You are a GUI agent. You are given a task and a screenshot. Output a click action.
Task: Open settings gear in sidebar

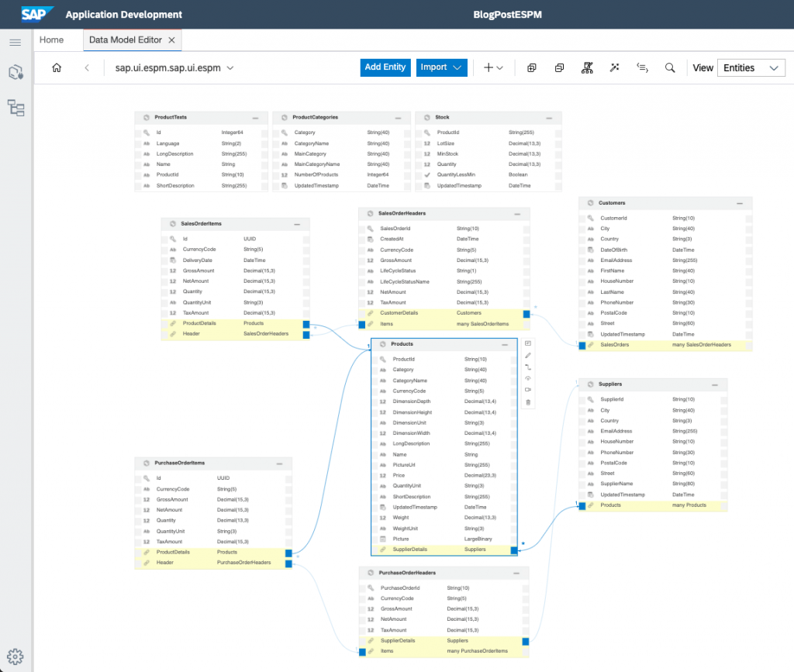(16, 656)
